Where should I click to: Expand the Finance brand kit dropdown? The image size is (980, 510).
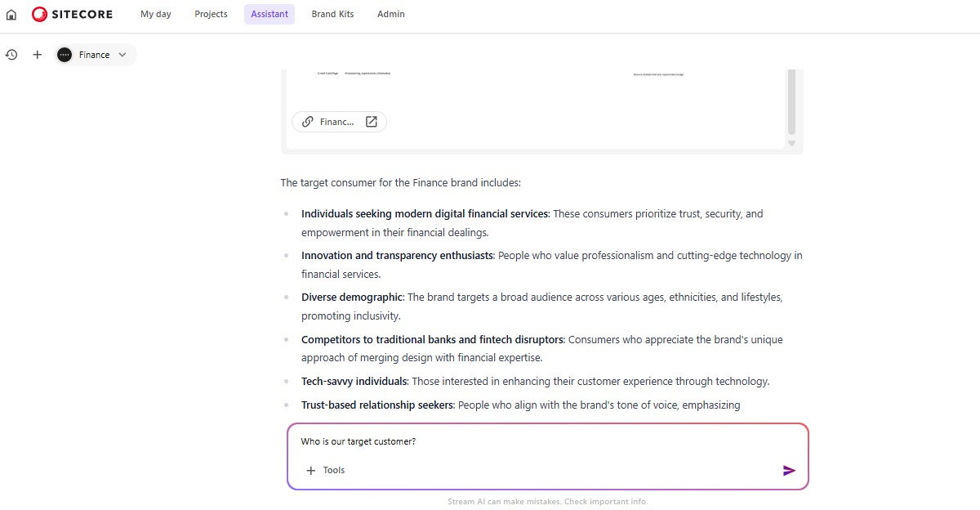[95, 55]
